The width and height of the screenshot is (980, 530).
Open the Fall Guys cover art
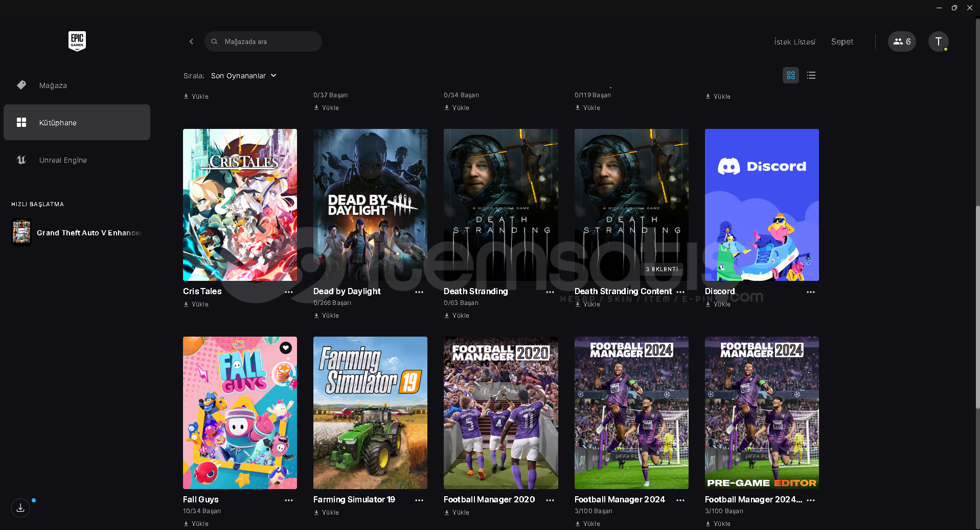pyautogui.click(x=240, y=413)
